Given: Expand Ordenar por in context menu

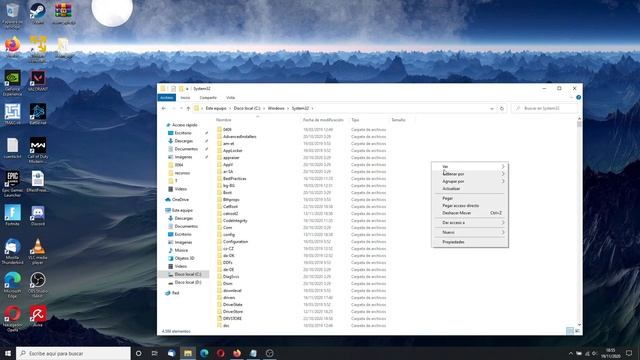Looking at the screenshot, I should tap(470, 174).
